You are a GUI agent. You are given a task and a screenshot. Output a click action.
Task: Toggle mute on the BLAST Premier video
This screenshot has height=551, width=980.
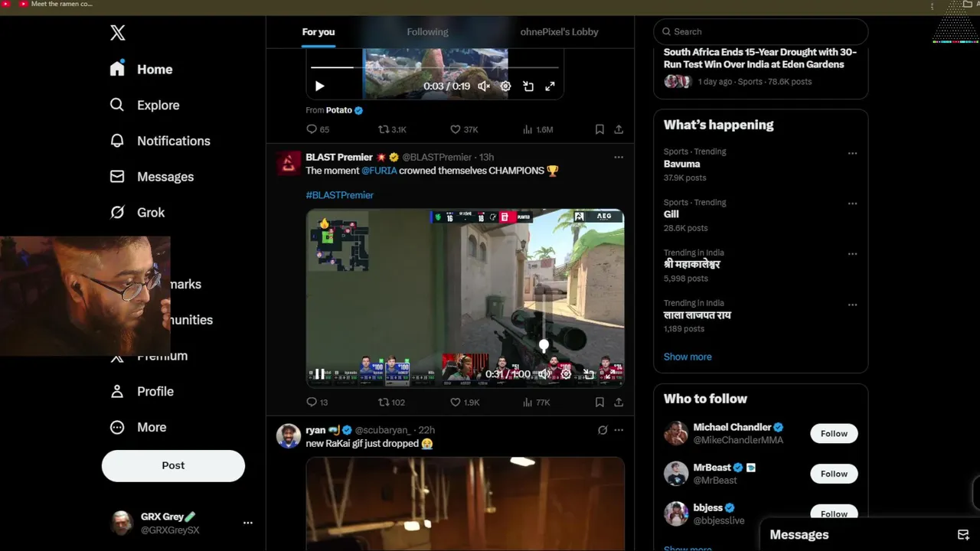[x=544, y=374]
